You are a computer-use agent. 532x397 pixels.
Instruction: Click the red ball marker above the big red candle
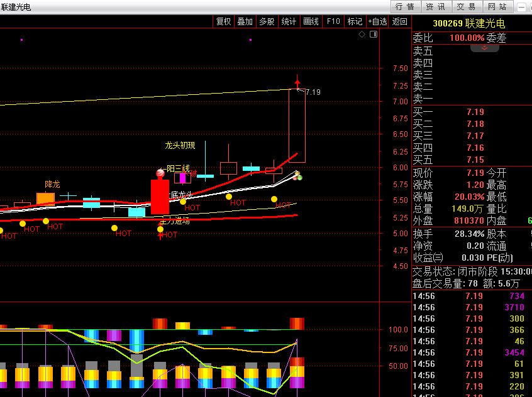(x=160, y=173)
